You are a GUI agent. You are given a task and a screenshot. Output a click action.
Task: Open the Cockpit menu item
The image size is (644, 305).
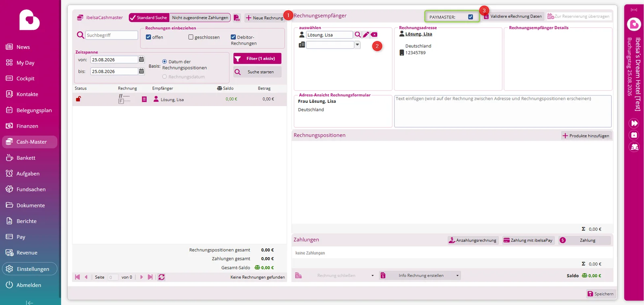pyautogui.click(x=29, y=78)
